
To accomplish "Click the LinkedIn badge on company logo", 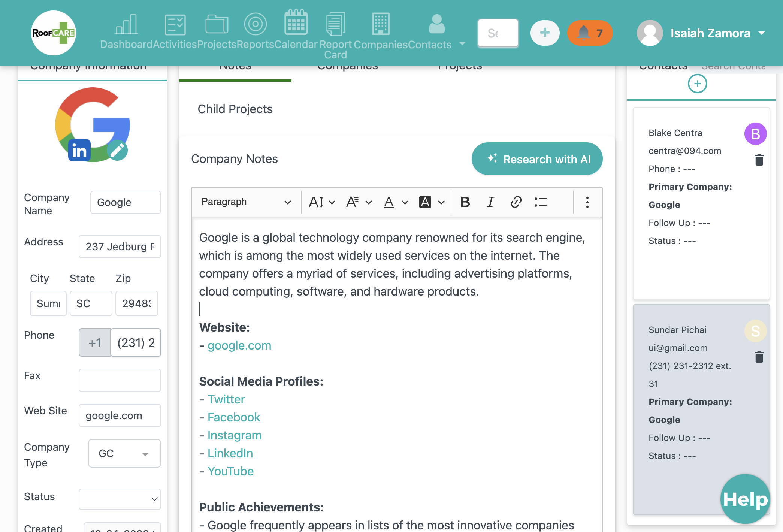I will 79,151.
